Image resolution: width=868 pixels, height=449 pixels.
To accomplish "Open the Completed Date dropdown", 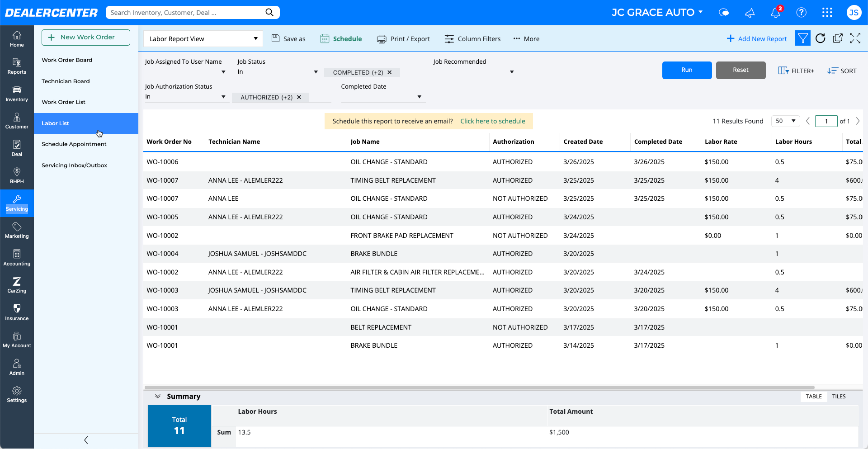I will (x=383, y=97).
